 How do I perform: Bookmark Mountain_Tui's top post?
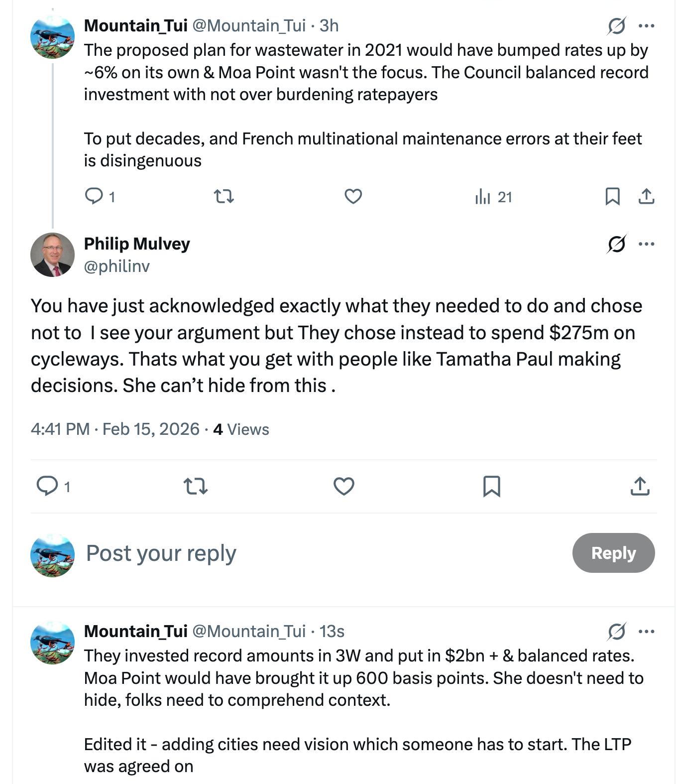[x=612, y=196]
